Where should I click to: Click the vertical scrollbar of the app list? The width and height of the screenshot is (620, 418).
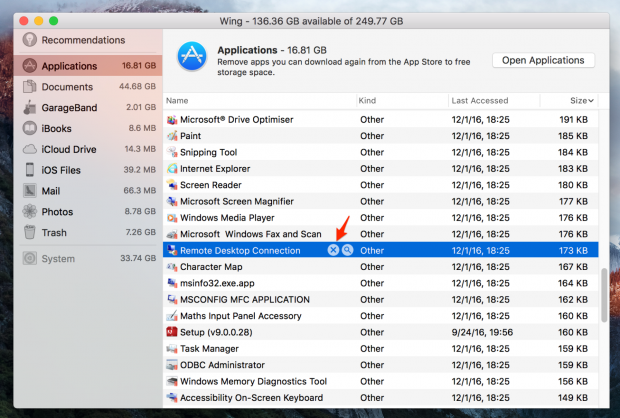[601, 295]
